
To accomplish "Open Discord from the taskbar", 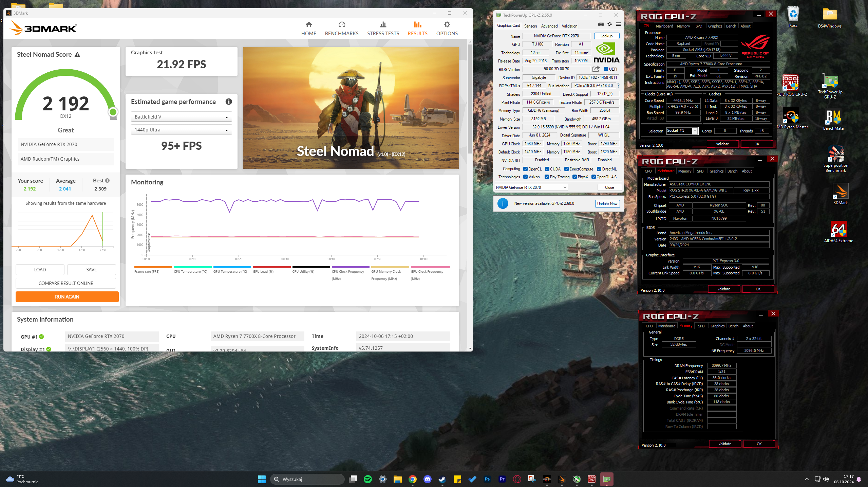I will point(427,479).
